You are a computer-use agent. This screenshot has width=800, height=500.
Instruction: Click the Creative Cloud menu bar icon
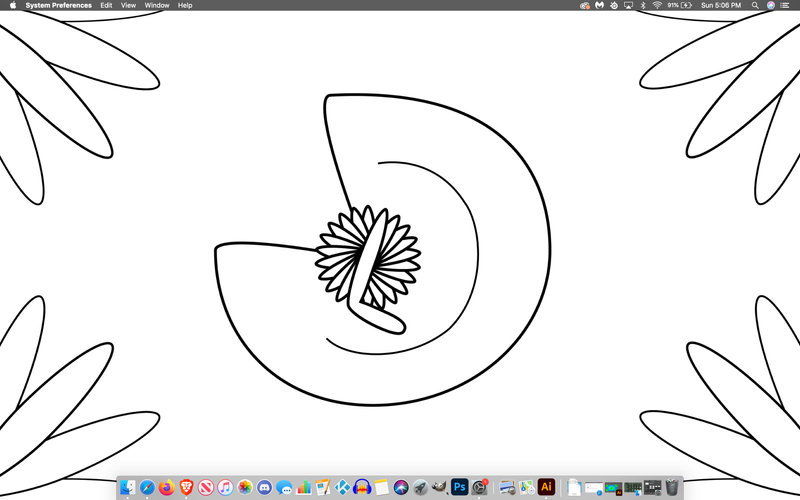coord(585,5)
